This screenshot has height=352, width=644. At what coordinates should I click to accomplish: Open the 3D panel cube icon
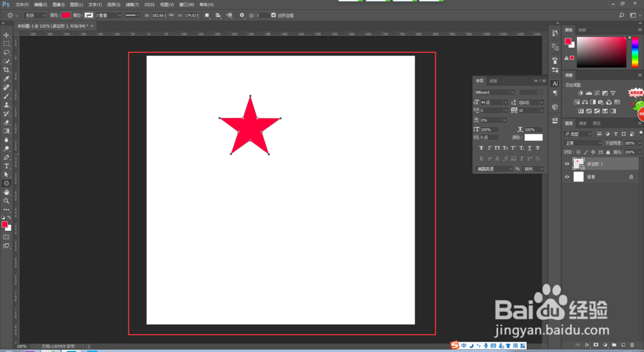pos(555,107)
